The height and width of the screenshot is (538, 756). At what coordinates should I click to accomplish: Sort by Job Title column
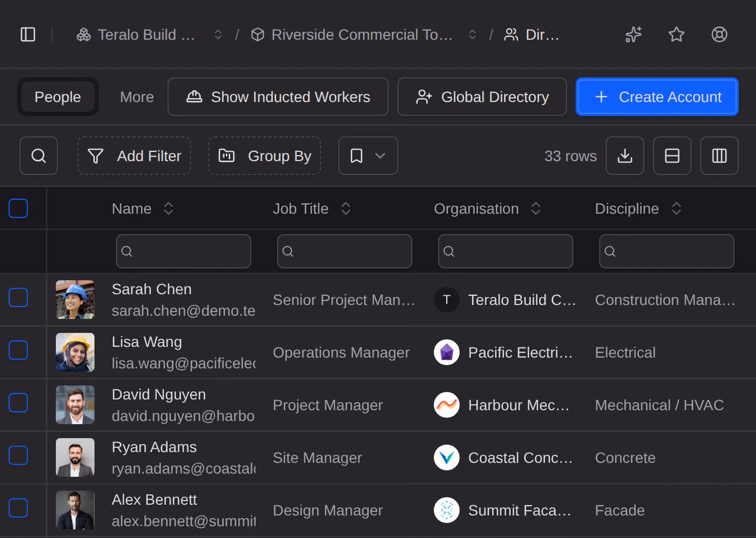(x=346, y=209)
